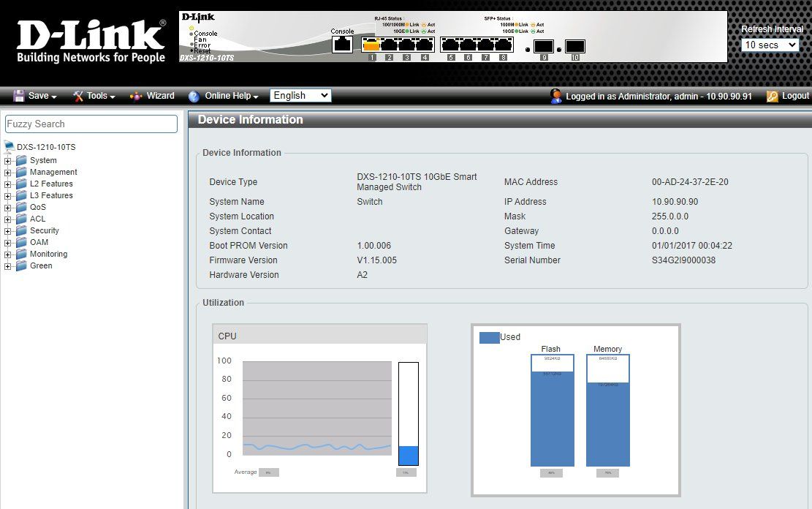Click RJ-45 port 5 on switch panel

coord(450,45)
